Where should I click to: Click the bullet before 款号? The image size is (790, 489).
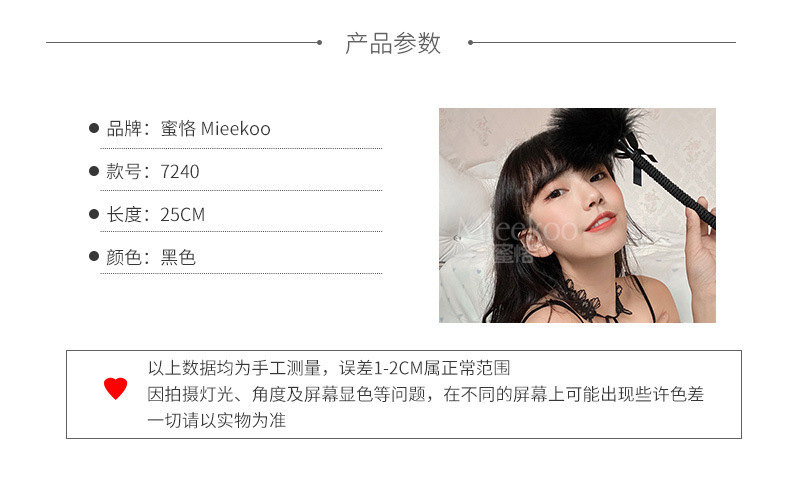[94, 171]
